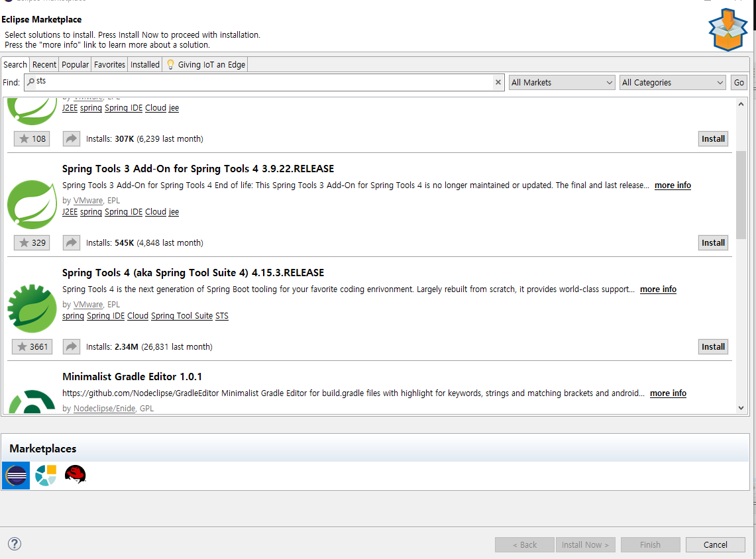Open more info for Minimalist Gradle Editor

point(668,393)
